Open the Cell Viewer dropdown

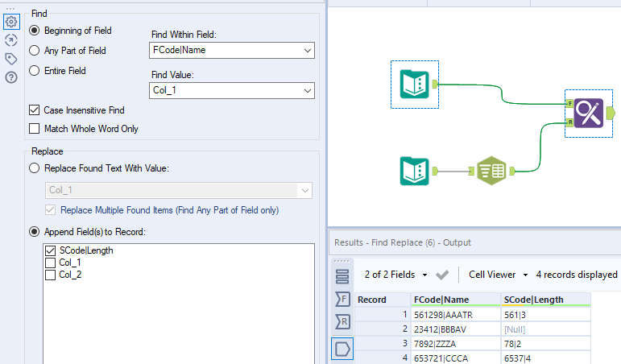coord(499,275)
